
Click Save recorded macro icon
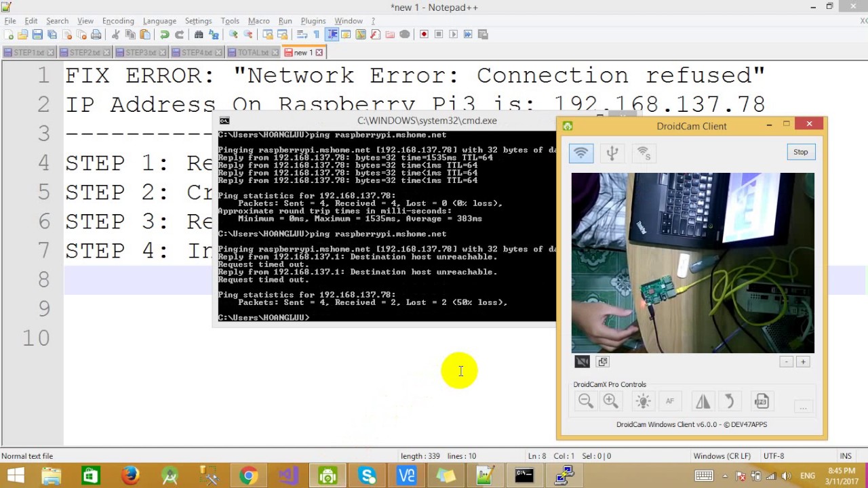coord(482,34)
